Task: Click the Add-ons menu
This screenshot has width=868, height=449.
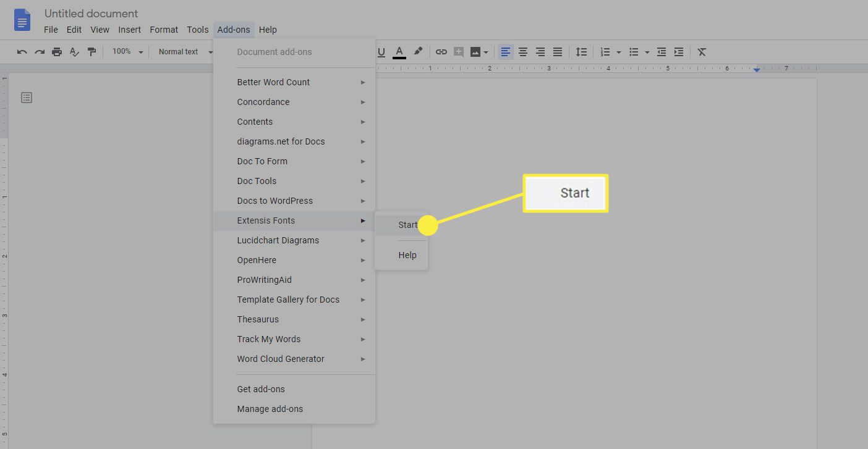Action: (234, 30)
